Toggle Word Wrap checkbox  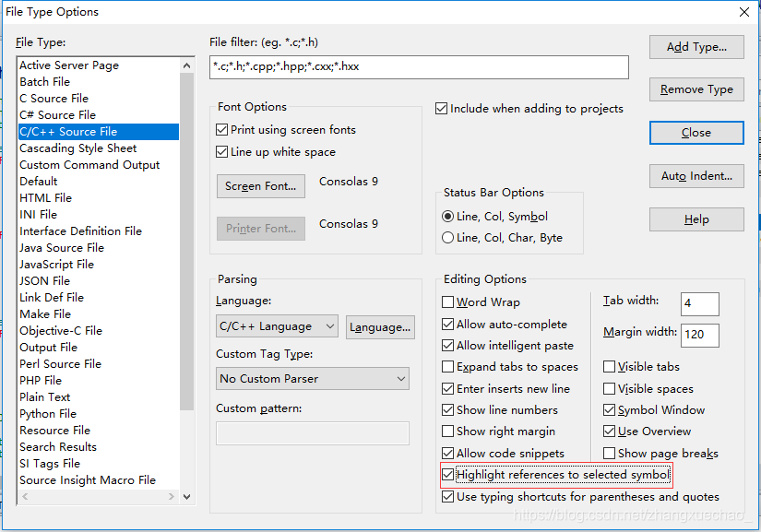pyautogui.click(x=447, y=302)
